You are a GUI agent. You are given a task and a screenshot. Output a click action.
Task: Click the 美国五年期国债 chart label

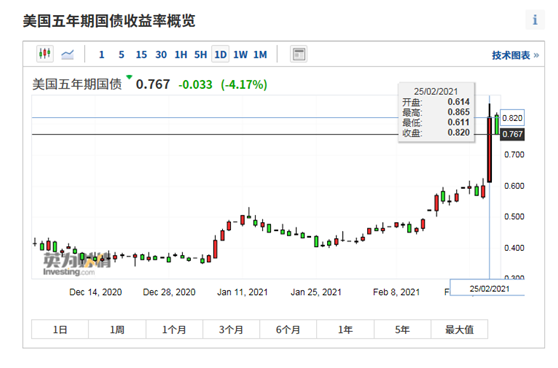[x=77, y=84]
